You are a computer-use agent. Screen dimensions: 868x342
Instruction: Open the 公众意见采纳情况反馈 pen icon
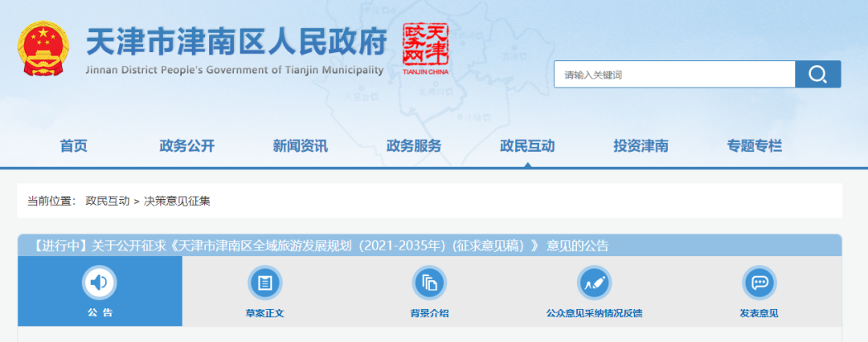click(x=594, y=283)
